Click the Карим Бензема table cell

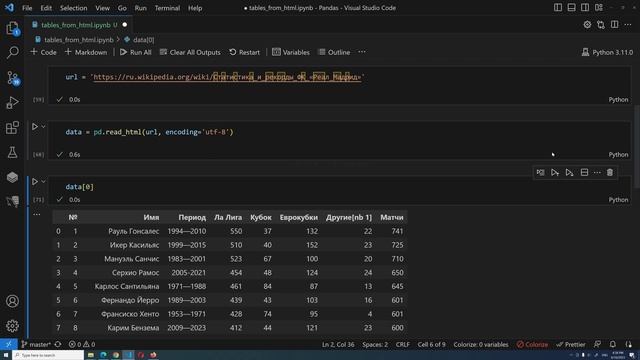pyautogui.click(x=133, y=328)
